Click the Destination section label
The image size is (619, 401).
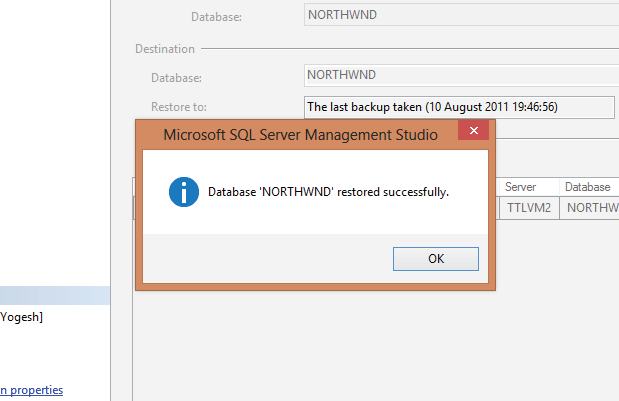click(x=165, y=49)
